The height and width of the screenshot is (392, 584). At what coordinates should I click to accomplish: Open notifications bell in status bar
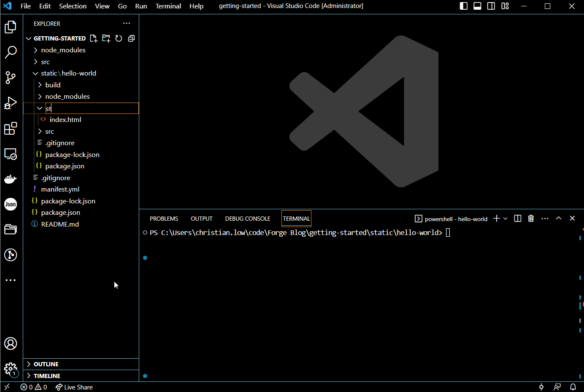[x=573, y=387]
